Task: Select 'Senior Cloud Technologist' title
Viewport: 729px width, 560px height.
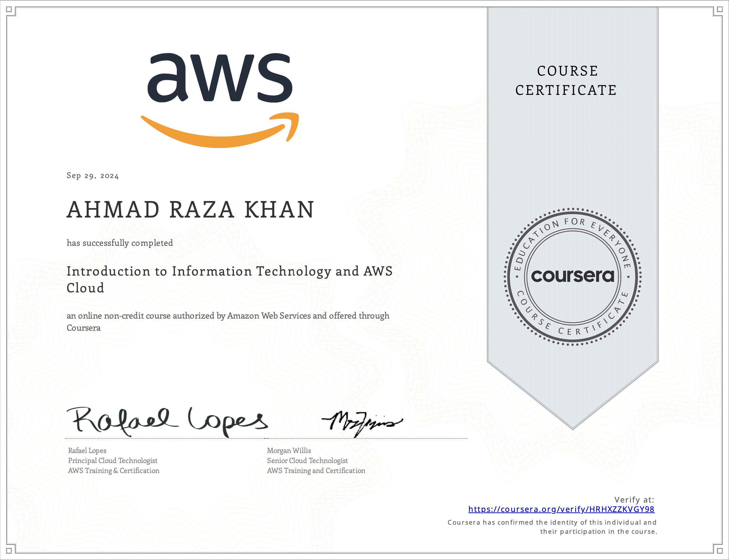Action: click(x=307, y=460)
